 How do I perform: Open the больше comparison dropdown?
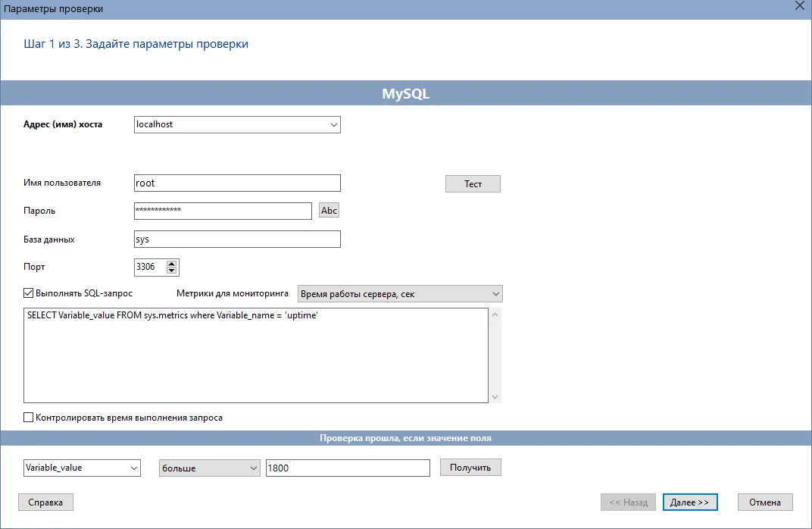[255, 468]
